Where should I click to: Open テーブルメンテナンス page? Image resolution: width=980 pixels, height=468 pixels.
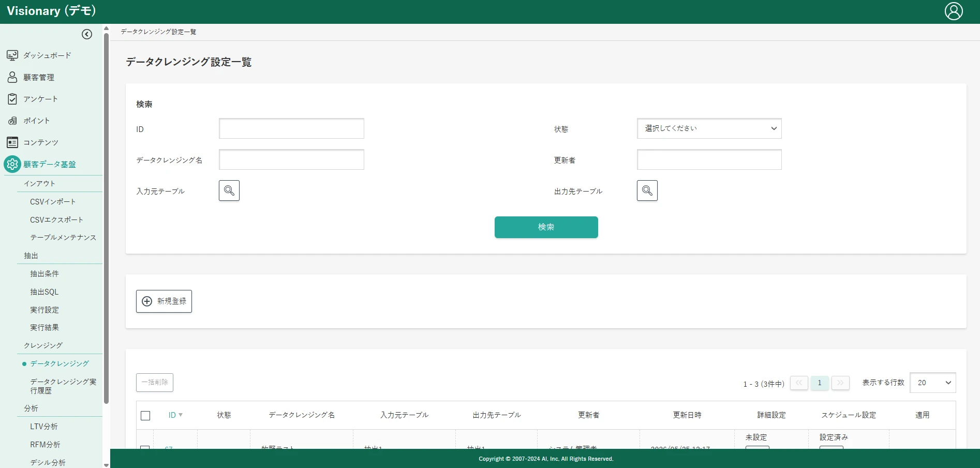pyautogui.click(x=63, y=238)
